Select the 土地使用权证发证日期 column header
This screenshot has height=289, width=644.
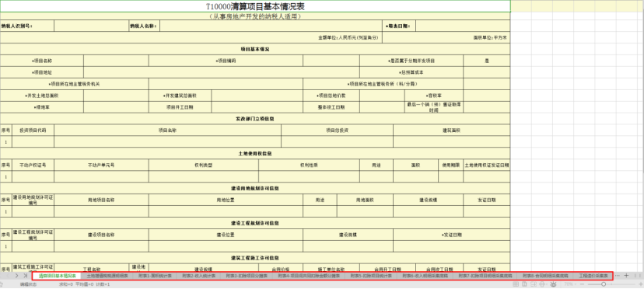[x=487, y=165]
